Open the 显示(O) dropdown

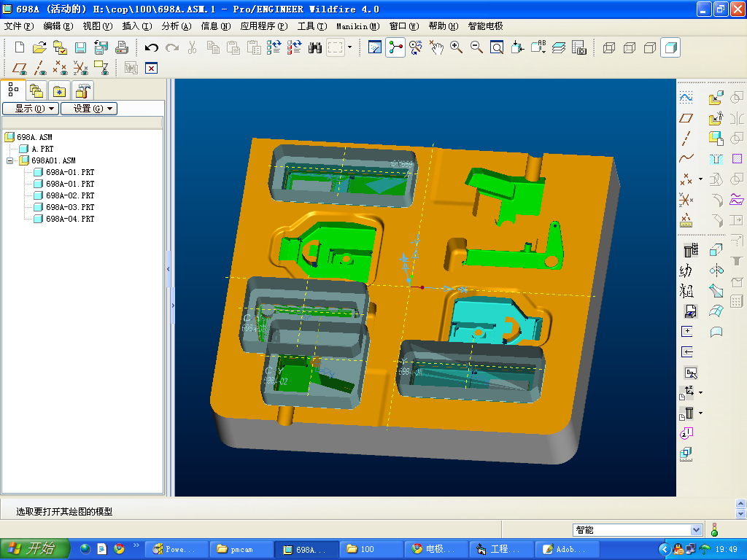(31, 109)
